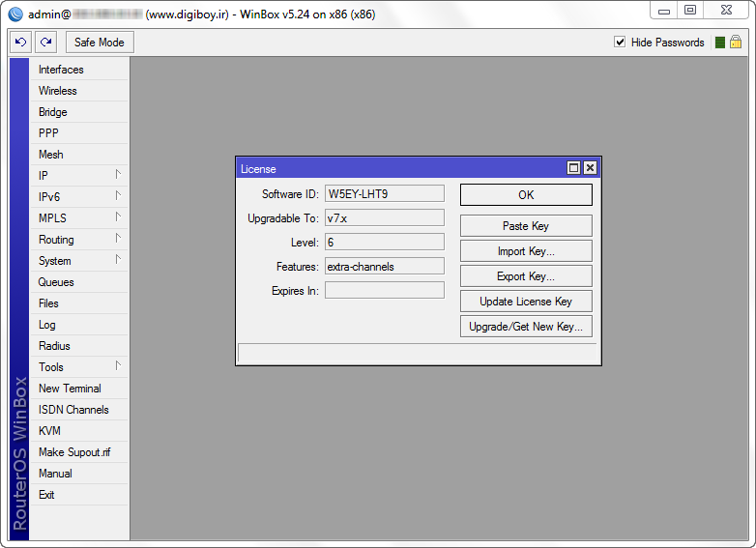Click the License dialog title bar
This screenshot has height=548, width=756.
coord(401,168)
